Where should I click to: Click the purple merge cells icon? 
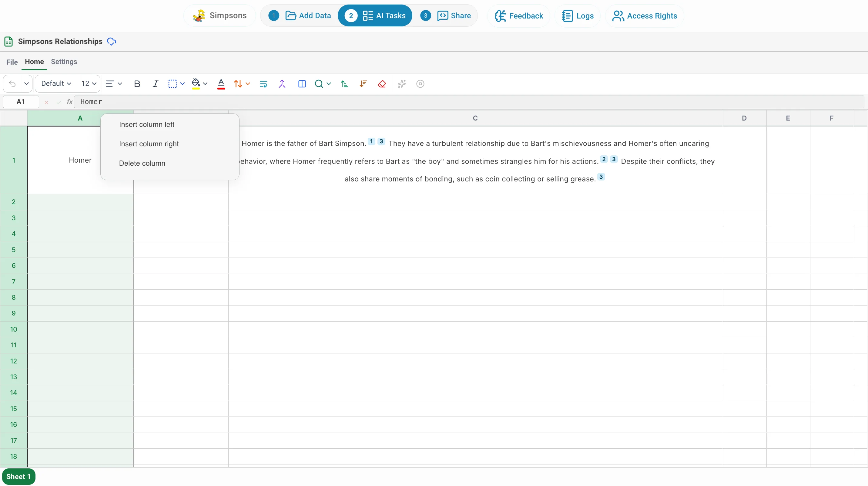282,84
